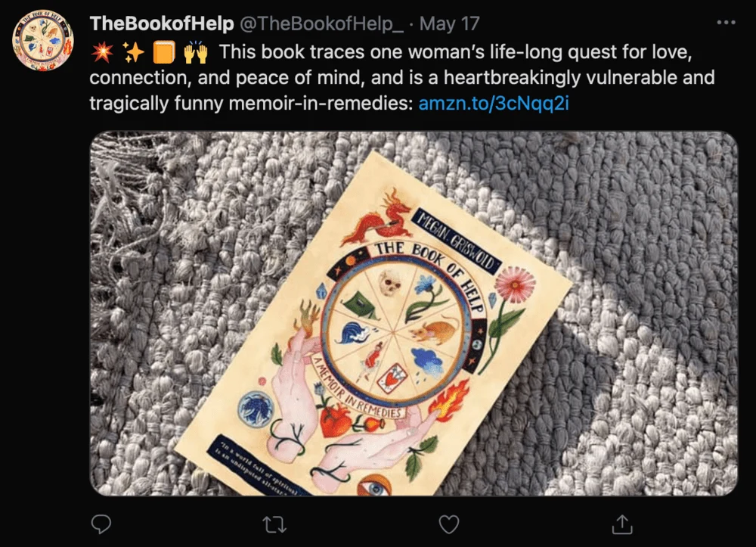Click the reply speech bubble icon
The width and height of the screenshot is (756, 547).
[x=101, y=524]
